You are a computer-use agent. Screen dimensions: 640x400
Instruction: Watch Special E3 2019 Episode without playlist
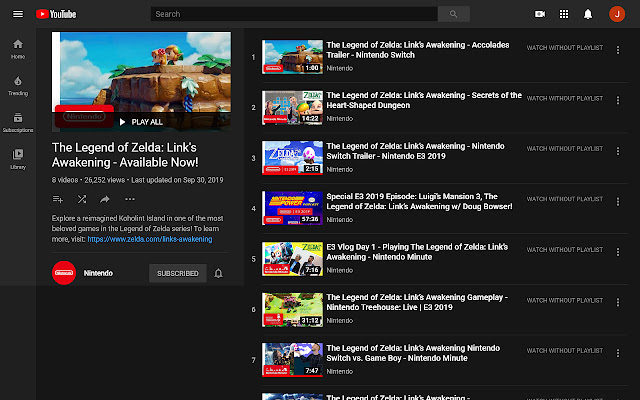[564, 199]
